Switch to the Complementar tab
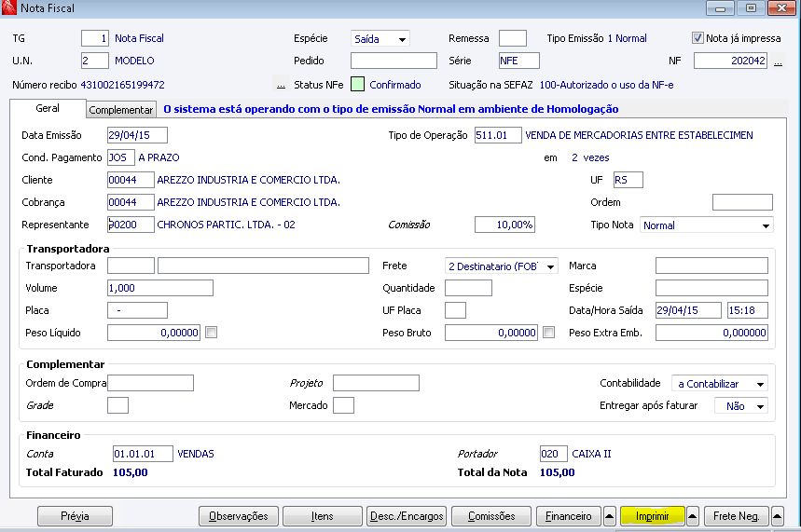This screenshot has width=801, height=532. (x=120, y=110)
